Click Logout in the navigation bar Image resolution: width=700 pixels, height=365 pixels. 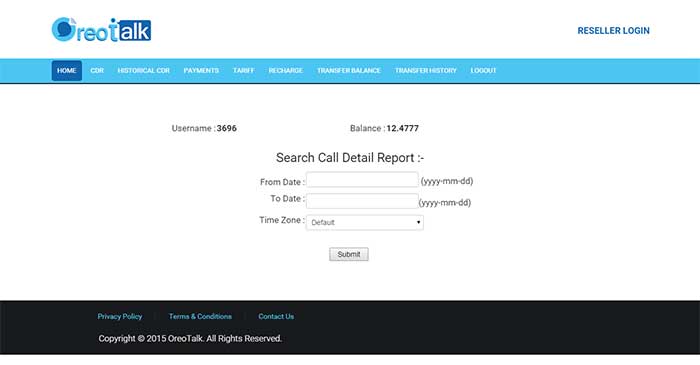coord(483,71)
